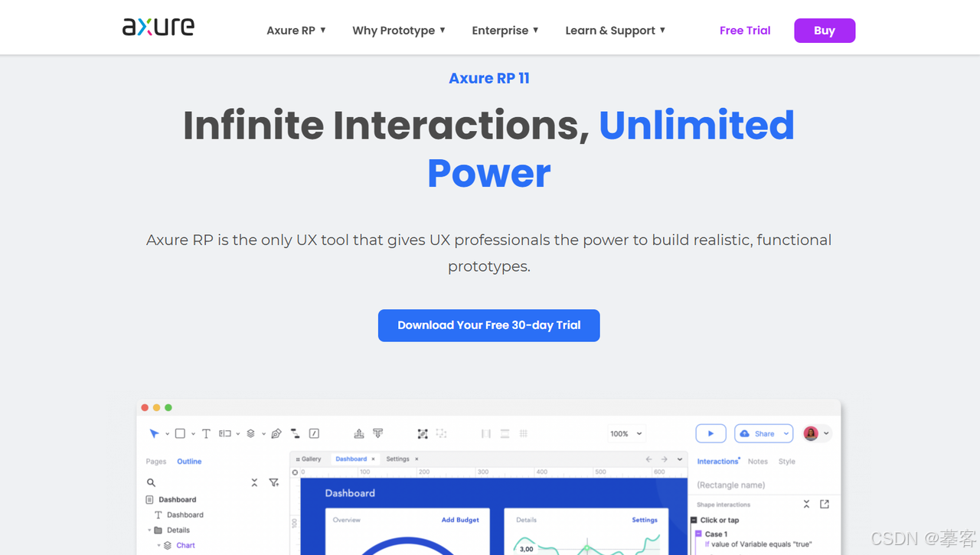Viewport: 980px width, 555px height.
Task: Open dropdown arrow next to user avatar
Action: tap(826, 434)
